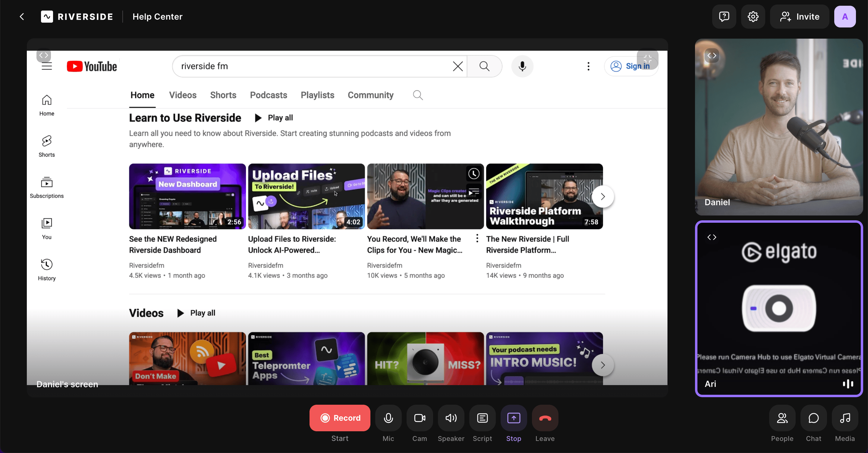Expand Ari's Elgato camera tile arrows
The image size is (868, 453).
[x=712, y=237]
